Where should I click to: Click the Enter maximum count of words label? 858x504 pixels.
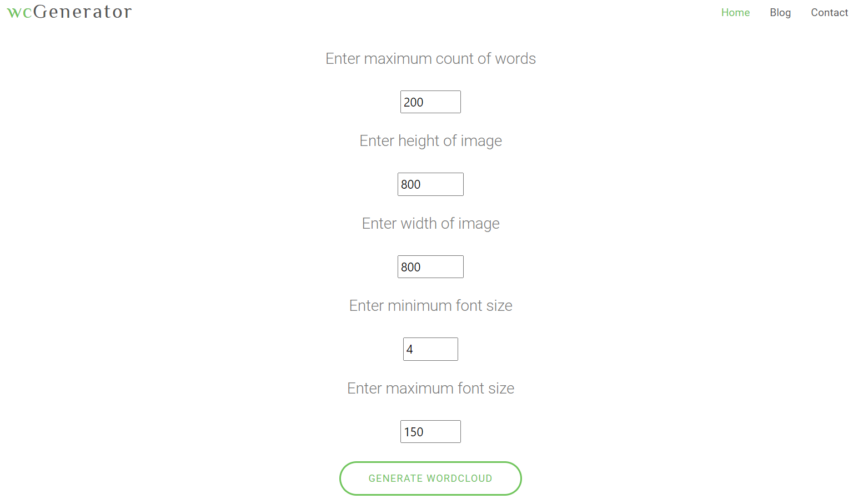(x=430, y=58)
